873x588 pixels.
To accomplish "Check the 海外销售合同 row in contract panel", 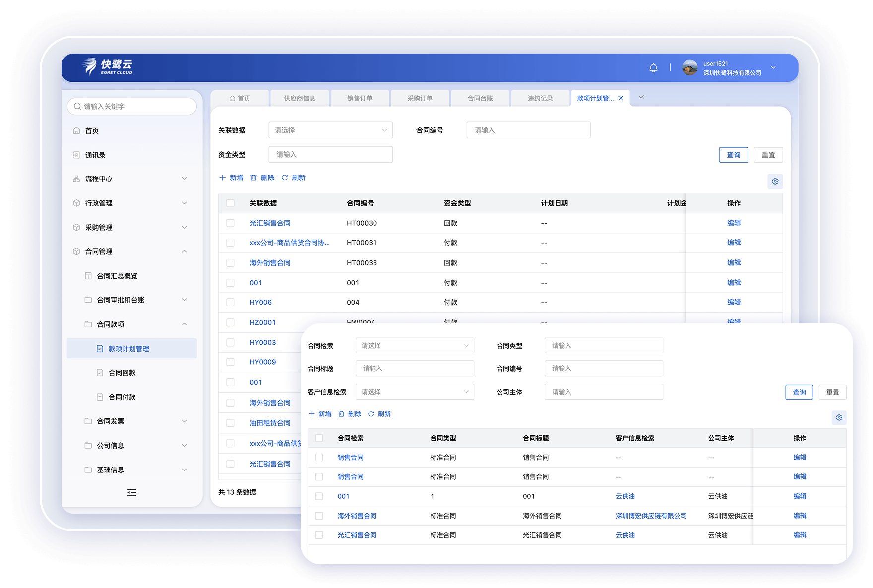I will point(319,517).
